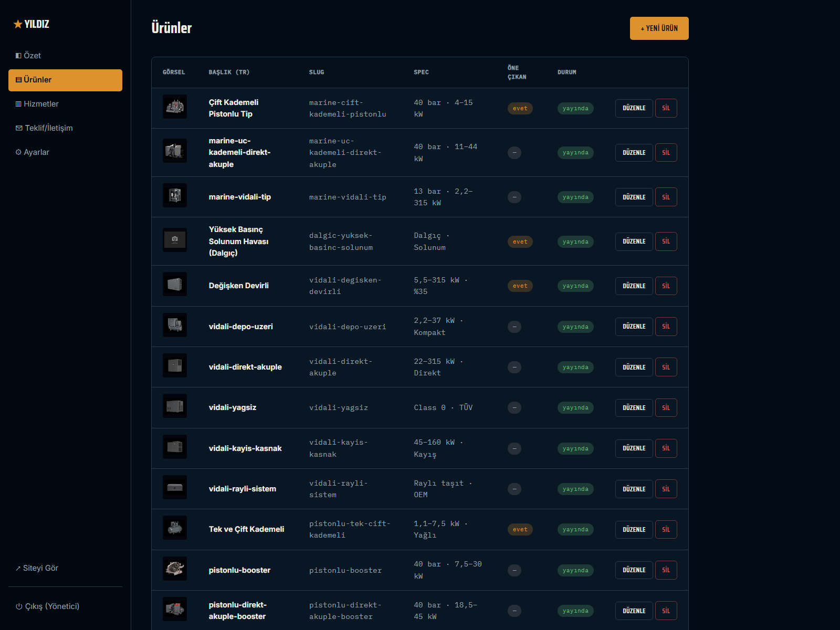Open thumbnail of Çift Kademeli Pistonlu Tip
Image resolution: width=840 pixels, height=630 pixels.
[x=175, y=107]
